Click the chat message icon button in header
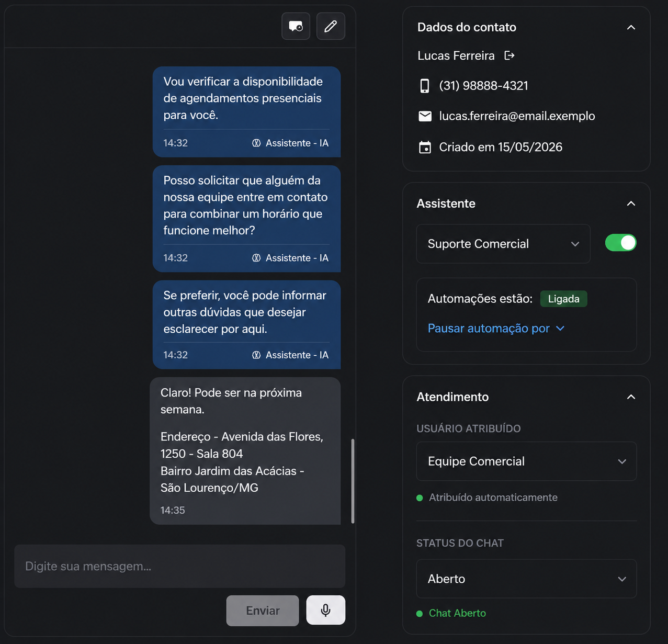The width and height of the screenshot is (668, 644). point(296,26)
